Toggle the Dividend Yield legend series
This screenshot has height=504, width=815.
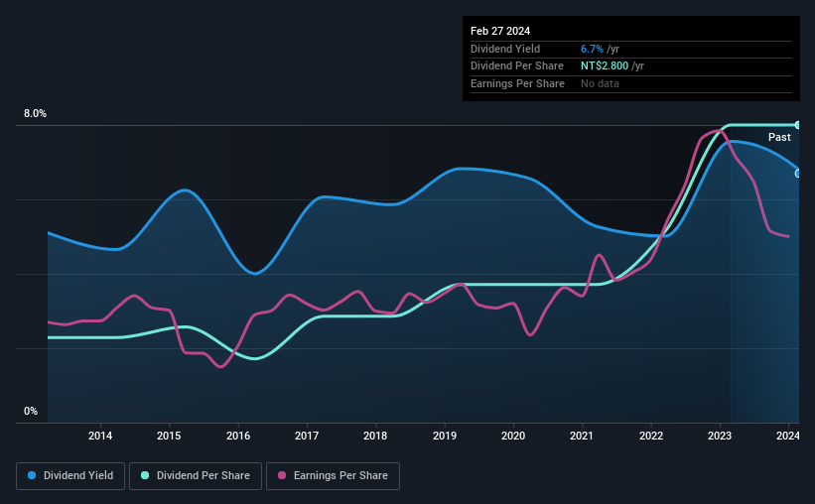(x=70, y=476)
